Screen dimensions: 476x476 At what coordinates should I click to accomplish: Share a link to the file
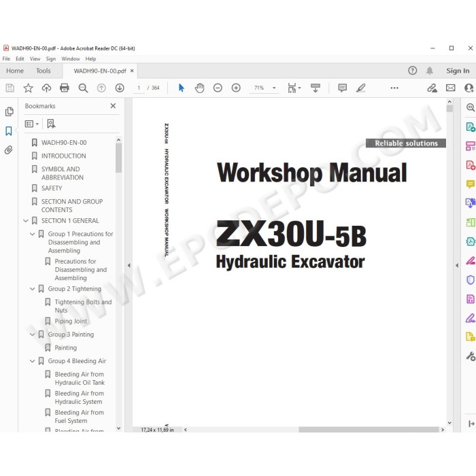click(432, 88)
